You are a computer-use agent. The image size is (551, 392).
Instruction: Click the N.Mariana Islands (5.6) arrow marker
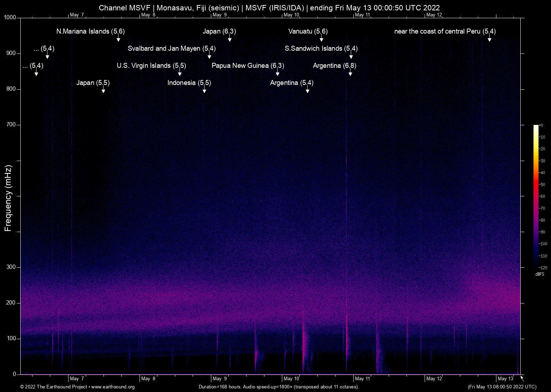point(118,40)
